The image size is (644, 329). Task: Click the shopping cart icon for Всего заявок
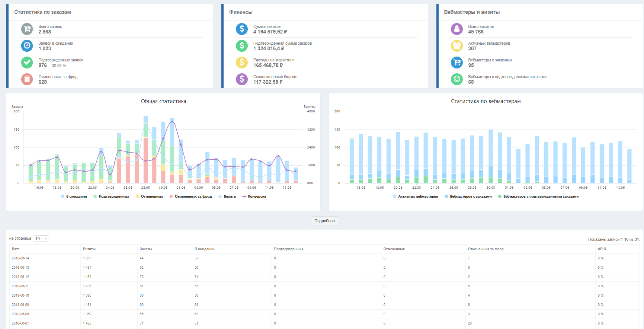pyautogui.click(x=27, y=29)
